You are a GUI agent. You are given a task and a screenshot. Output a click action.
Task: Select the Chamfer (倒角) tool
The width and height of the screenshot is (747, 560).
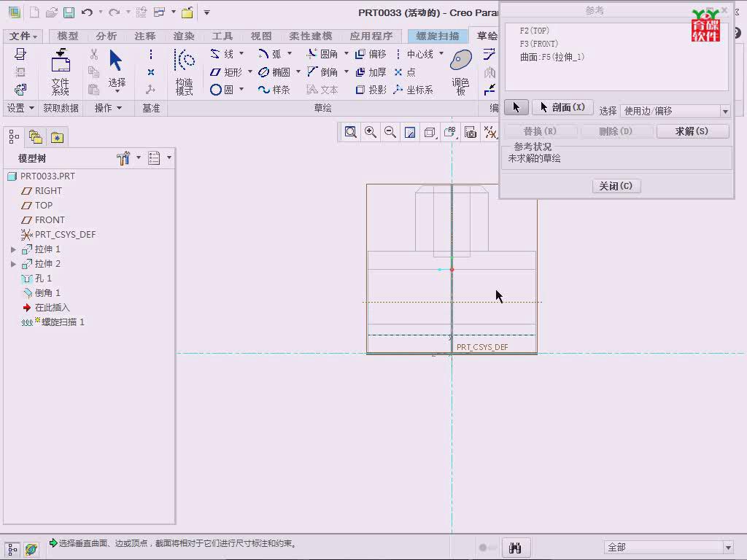(x=322, y=72)
